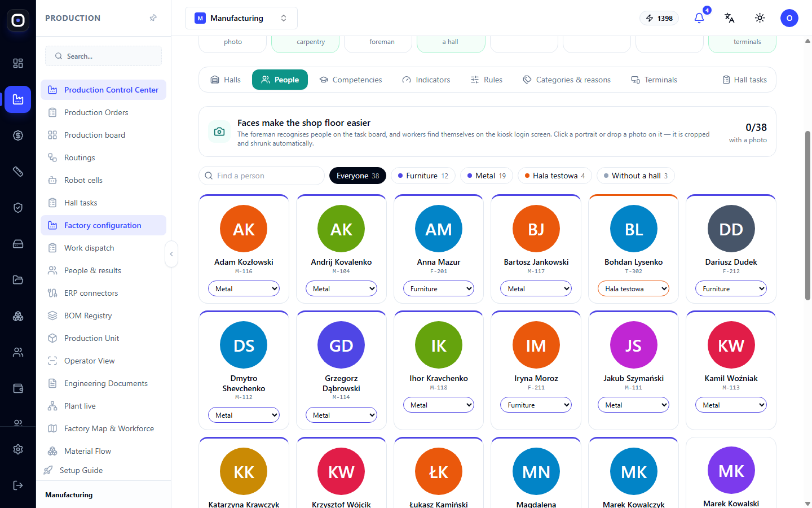812x508 pixels.
Task: Open hall dropdown for Bohdan Lysenko
Action: coord(634,288)
